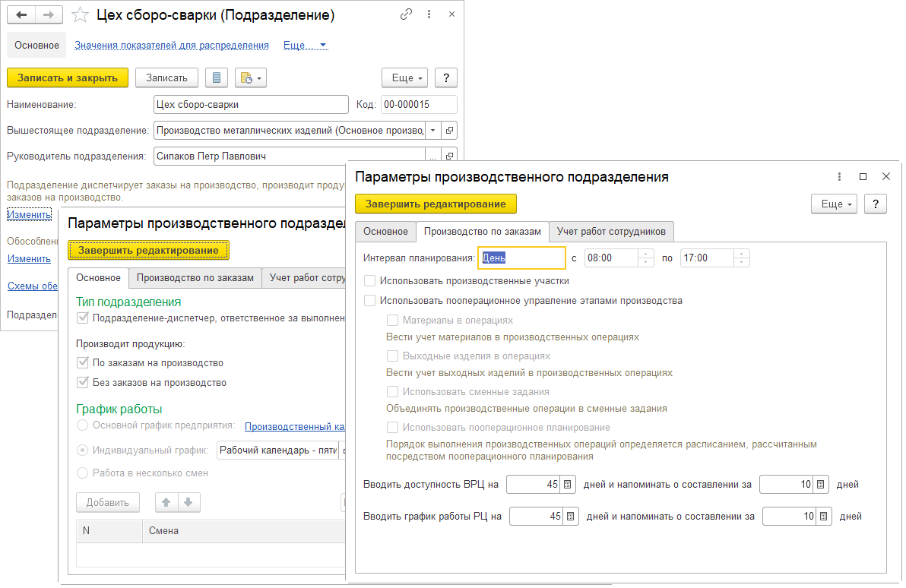Viewport: 906px width, 588px height.
Task: Edit Наименование field Цех сборо-сварки
Action: coord(252,105)
